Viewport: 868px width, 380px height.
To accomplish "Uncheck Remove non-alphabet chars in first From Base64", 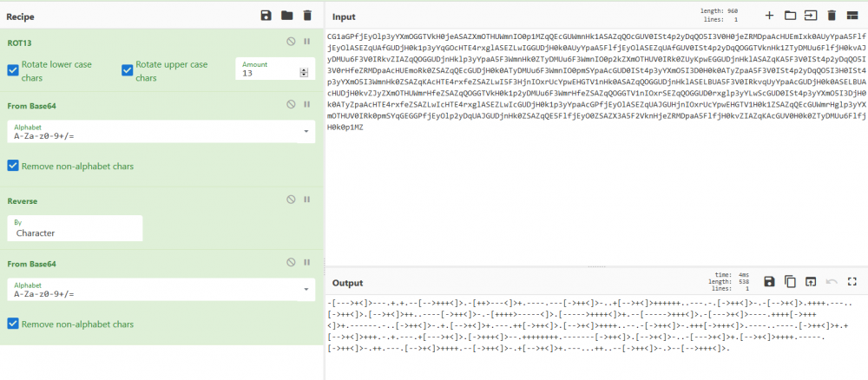I will pyautogui.click(x=13, y=166).
